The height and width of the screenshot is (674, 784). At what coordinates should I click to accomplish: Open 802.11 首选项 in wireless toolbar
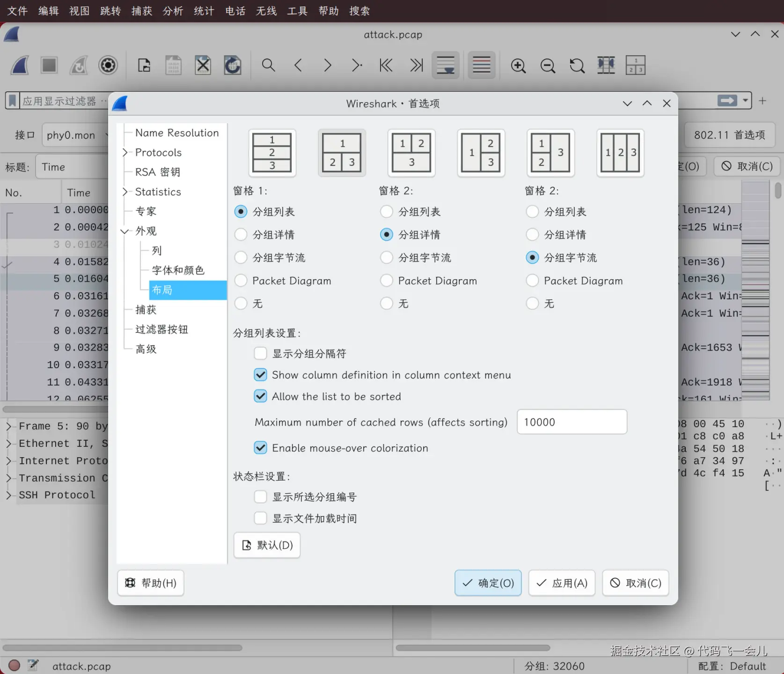(729, 135)
